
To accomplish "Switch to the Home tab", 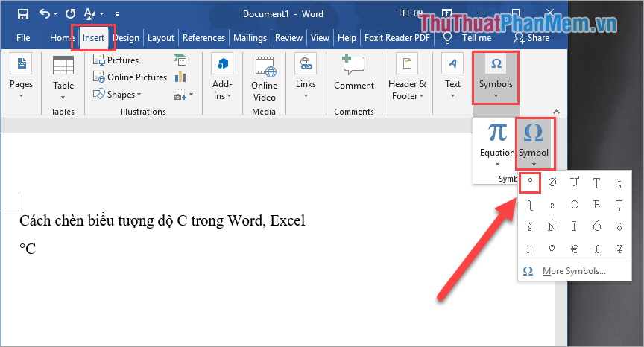I will [60, 38].
